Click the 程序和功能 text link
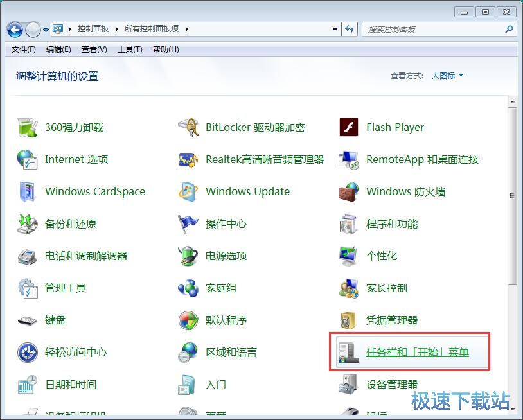Screen dimensions: 523x420 pyautogui.click(x=392, y=223)
